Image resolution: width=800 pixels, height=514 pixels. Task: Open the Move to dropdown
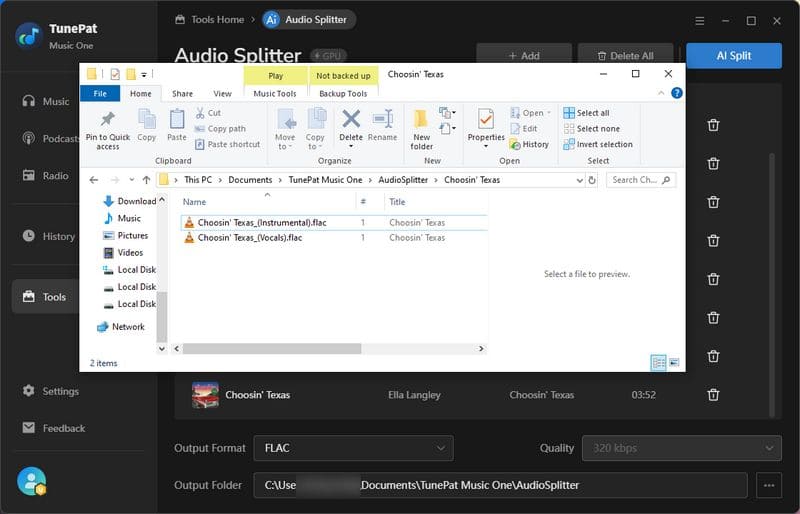(285, 129)
